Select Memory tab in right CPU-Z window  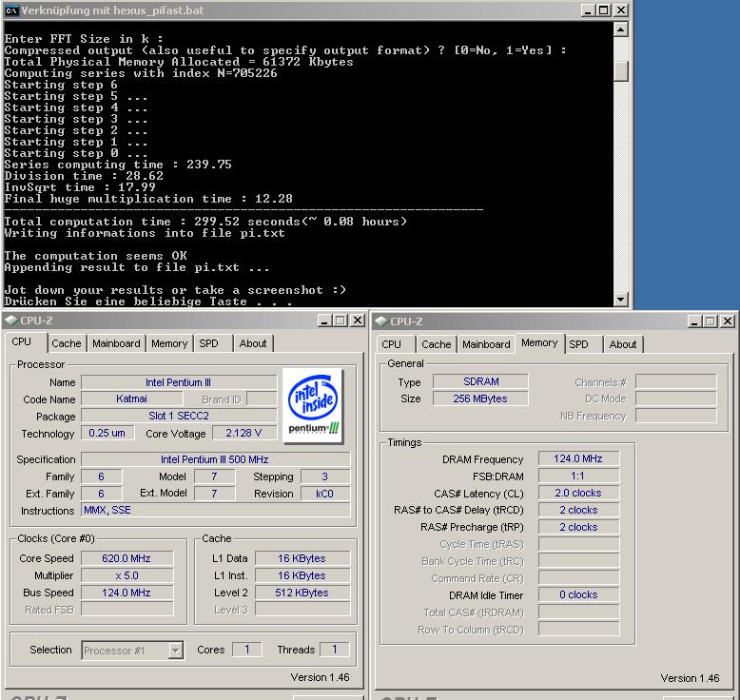tap(539, 342)
